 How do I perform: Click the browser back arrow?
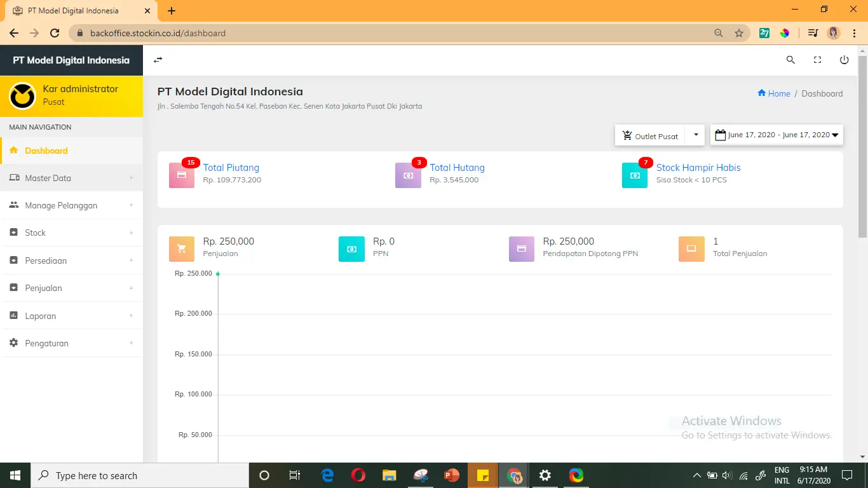pos(14,33)
